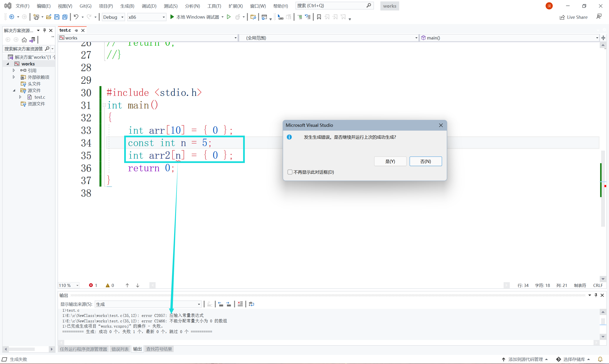Viewport: 609px width, 364px height.
Task: Start the local Windows debugger with the green arrow
Action: tap(172, 17)
